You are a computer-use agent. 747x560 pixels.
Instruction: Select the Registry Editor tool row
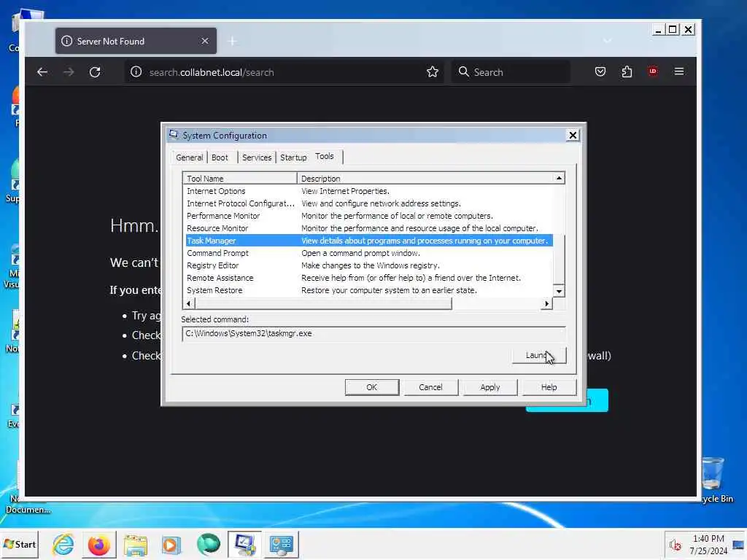tap(368, 265)
